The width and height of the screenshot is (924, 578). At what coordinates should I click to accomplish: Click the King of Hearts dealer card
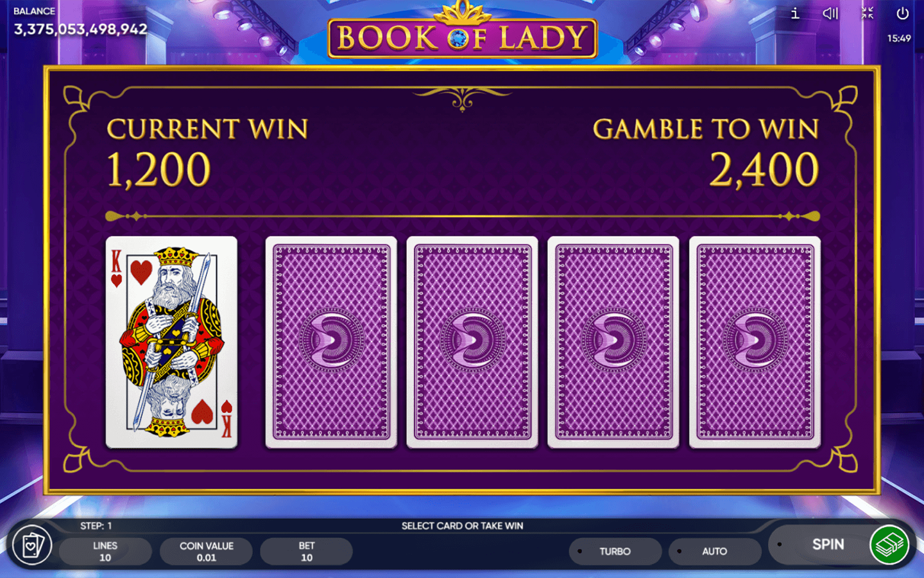coord(171,342)
